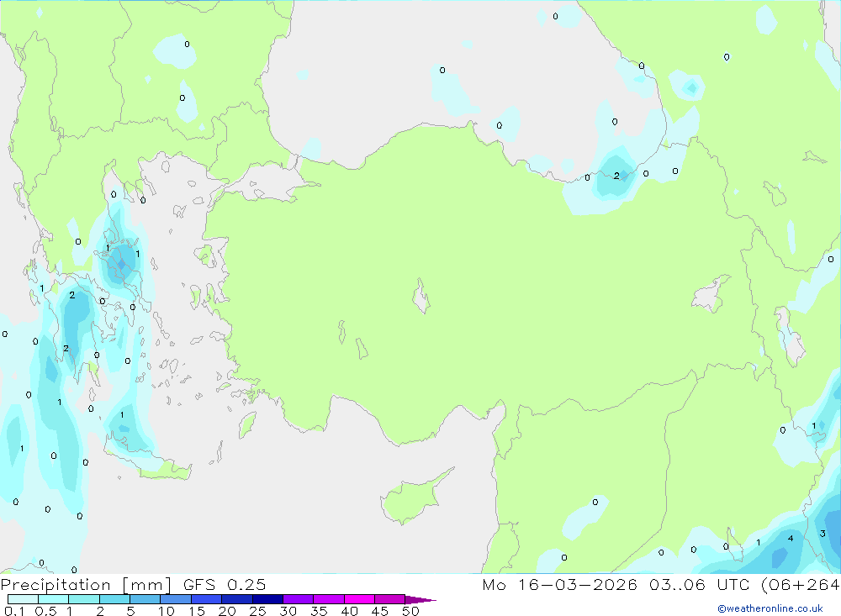Select the 30–35 mm purple legend box
Image resolution: width=841 pixels, height=616 pixels.
298,599
